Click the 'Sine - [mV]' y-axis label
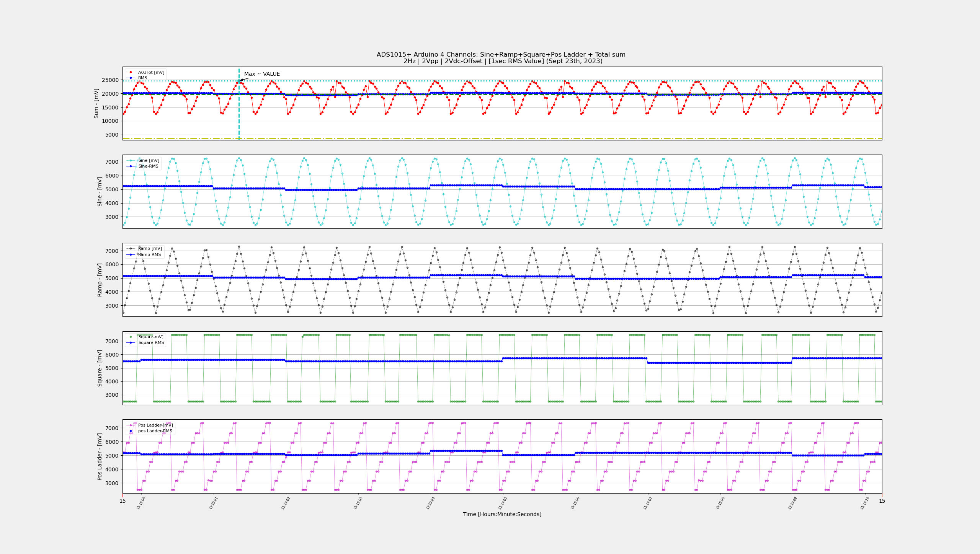The height and width of the screenshot is (554, 980). (x=100, y=191)
